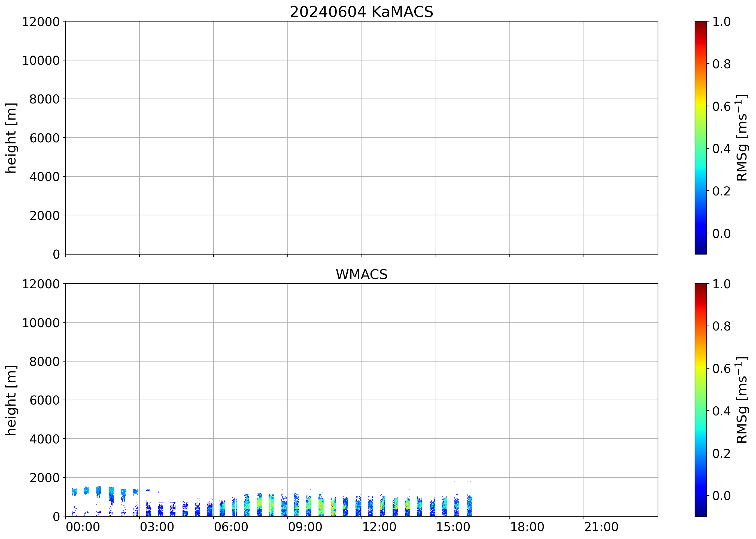Click the 0.6 tick on the top colorbar
Viewport: 756px width, 539px height.
click(x=721, y=106)
